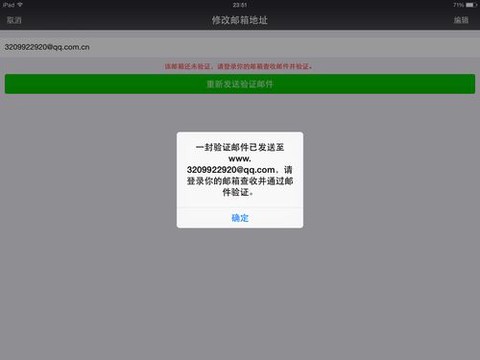The image size is (480, 360).
Task: Tap 编辑 in the navigation bar
Action: pyautogui.click(x=461, y=20)
